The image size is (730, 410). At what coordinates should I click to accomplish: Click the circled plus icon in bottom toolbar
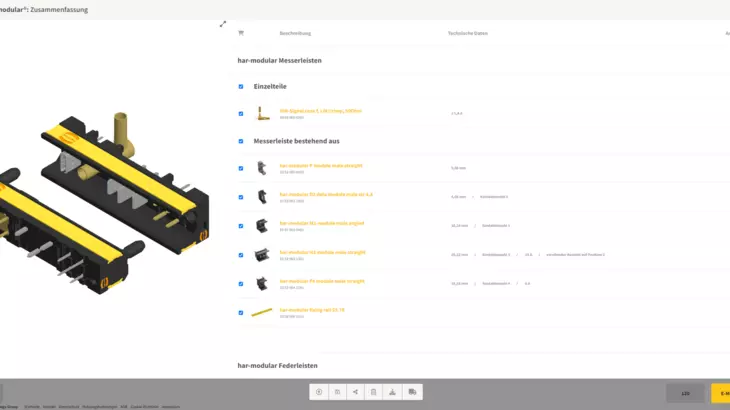(319, 392)
